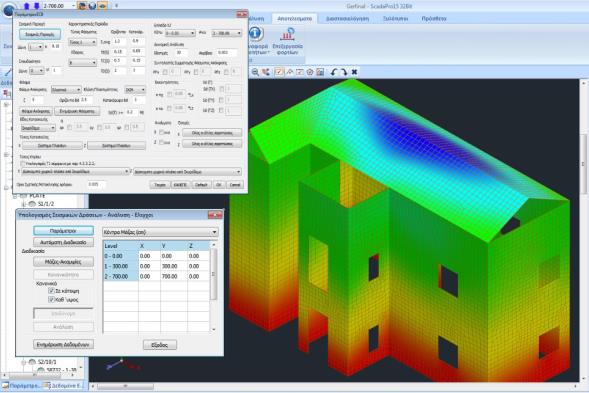Click the redo curved arrow icon

click(x=344, y=72)
